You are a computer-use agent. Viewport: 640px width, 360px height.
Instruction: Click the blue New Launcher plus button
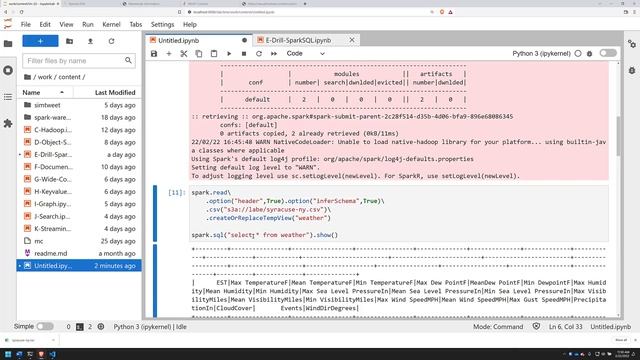40,41
